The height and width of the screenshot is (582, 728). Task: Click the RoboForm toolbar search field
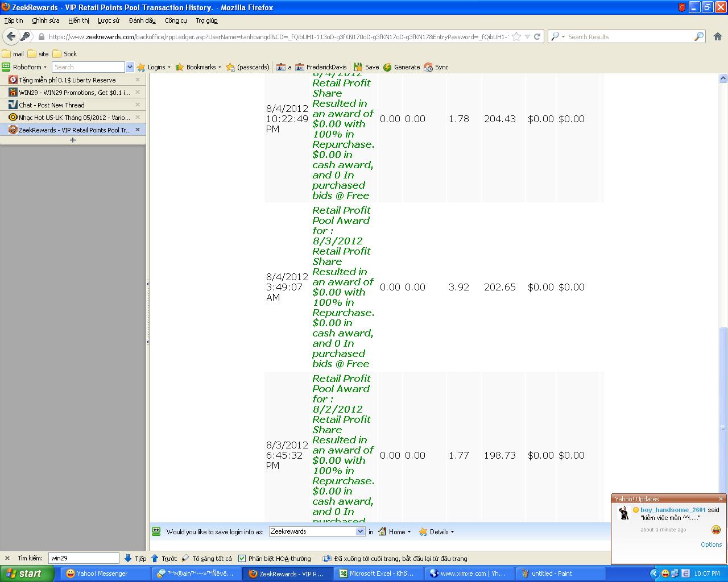tap(88, 67)
